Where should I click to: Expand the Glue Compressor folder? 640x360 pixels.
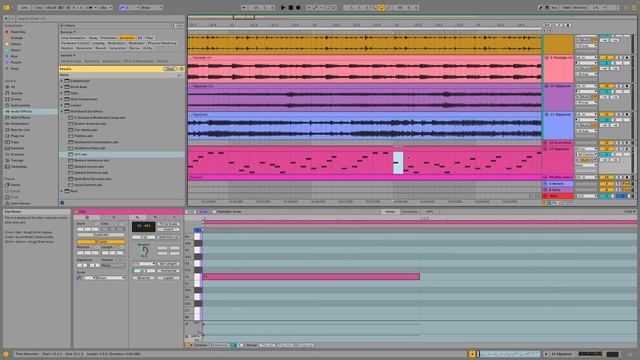62,99
